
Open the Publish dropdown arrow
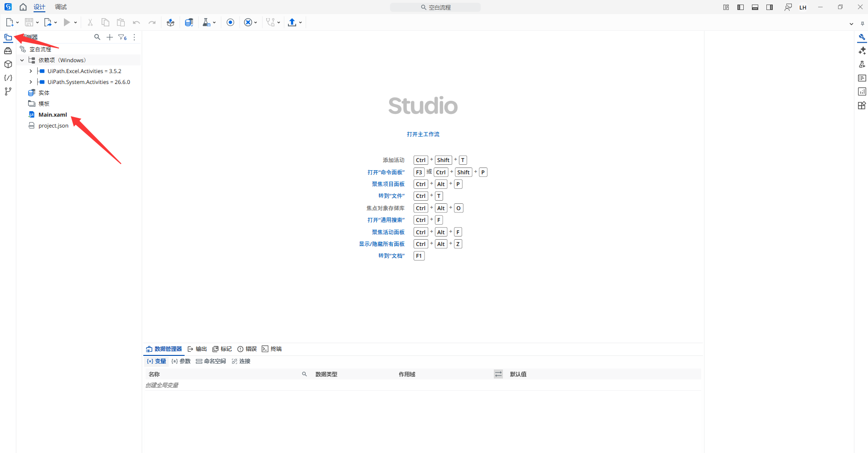pos(301,23)
